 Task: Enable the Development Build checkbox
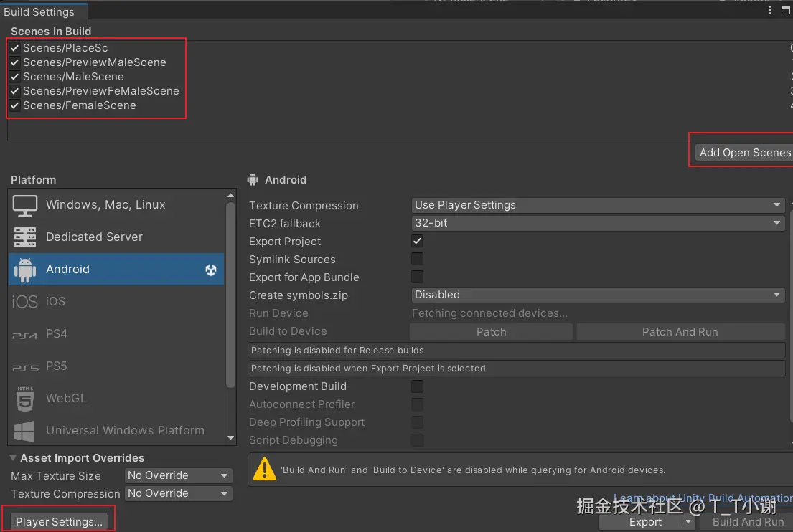coord(417,386)
